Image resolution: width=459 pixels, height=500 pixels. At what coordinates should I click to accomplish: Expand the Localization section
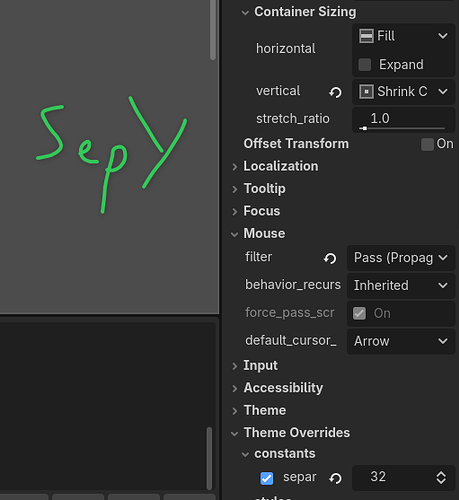[281, 166]
